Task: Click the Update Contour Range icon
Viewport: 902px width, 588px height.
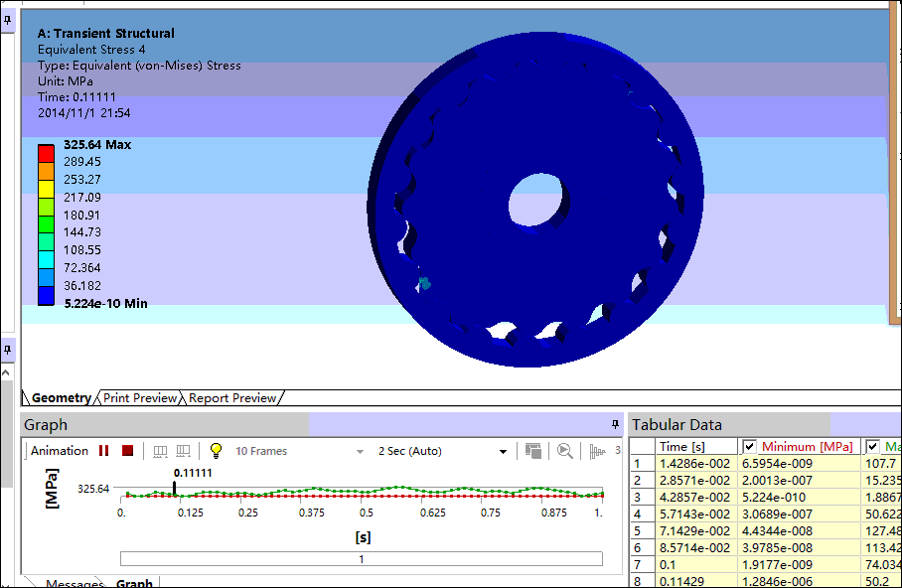Action: [597, 451]
